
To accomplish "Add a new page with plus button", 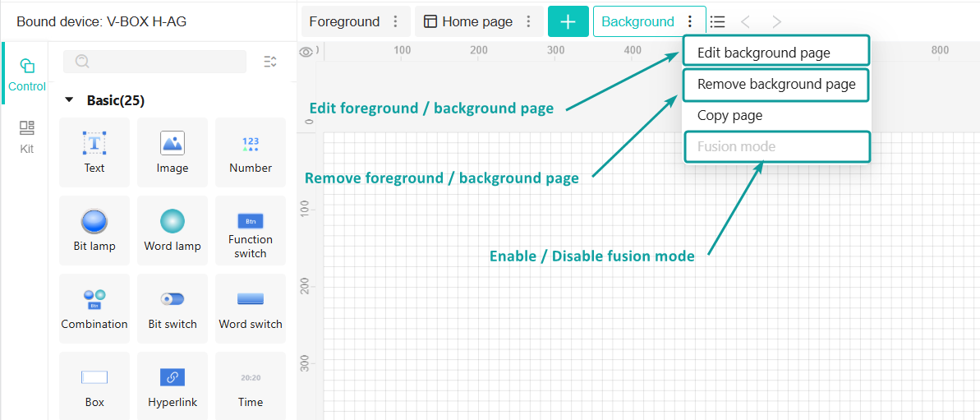I will [x=568, y=22].
